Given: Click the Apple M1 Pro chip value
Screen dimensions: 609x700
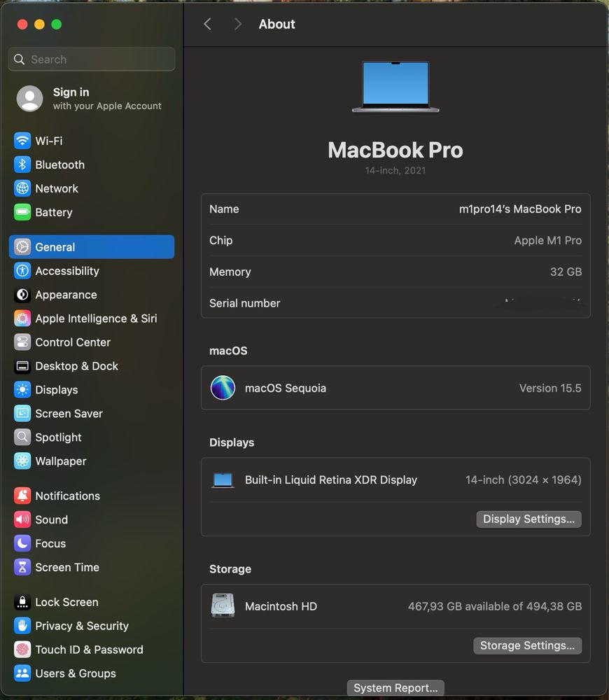Looking at the screenshot, I should (548, 240).
